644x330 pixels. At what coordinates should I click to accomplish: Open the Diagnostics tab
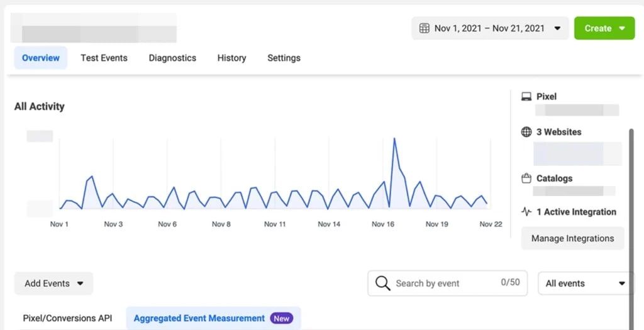(x=172, y=58)
